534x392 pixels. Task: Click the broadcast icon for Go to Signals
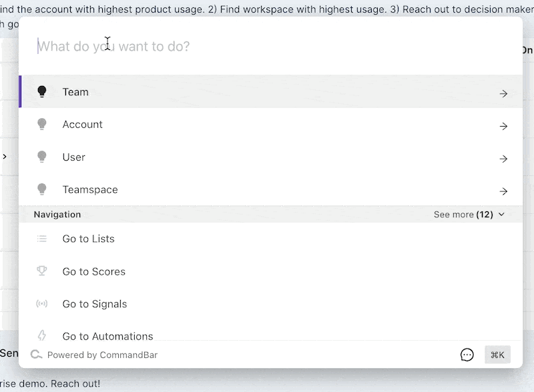[x=42, y=304]
